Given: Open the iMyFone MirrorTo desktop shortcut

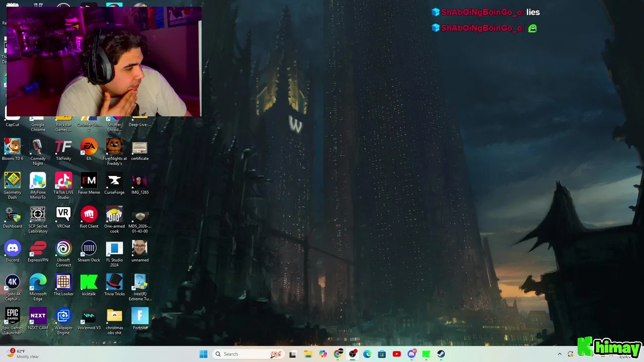Looking at the screenshot, I should point(38,181).
